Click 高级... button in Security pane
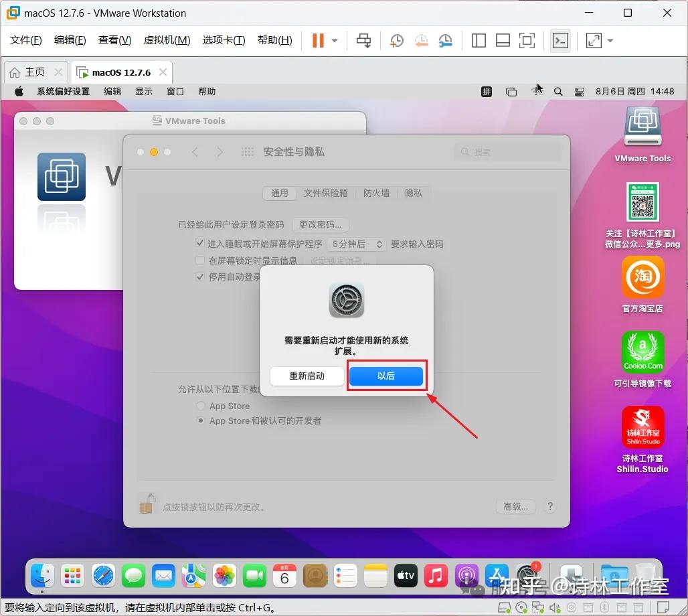Image resolution: width=688 pixels, height=616 pixels. point(515,507)
